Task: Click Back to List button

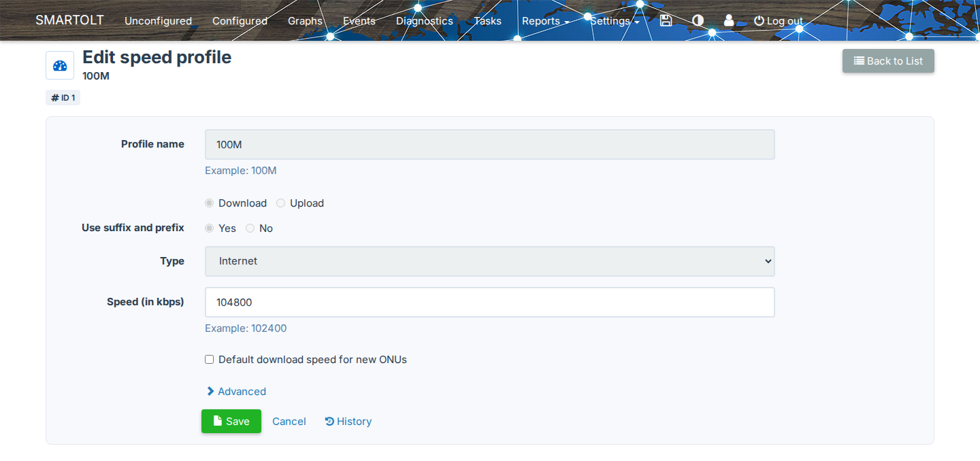Action: coord(888,61)
